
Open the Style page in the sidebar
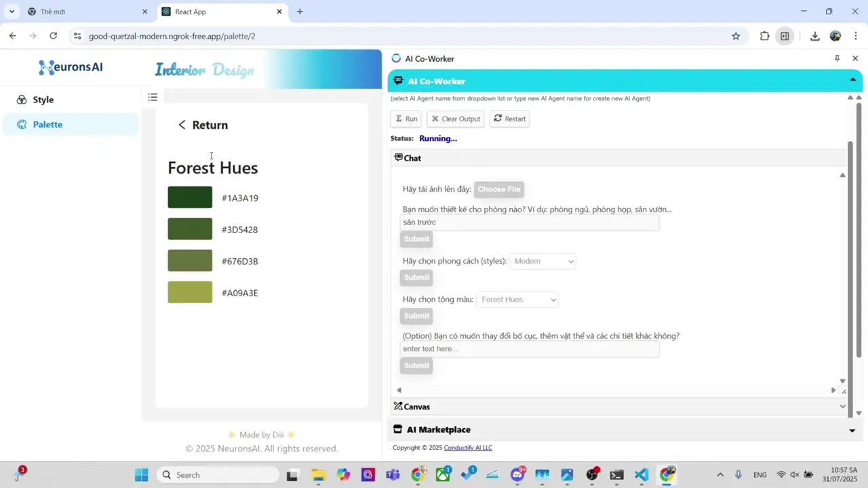point(71,100)
